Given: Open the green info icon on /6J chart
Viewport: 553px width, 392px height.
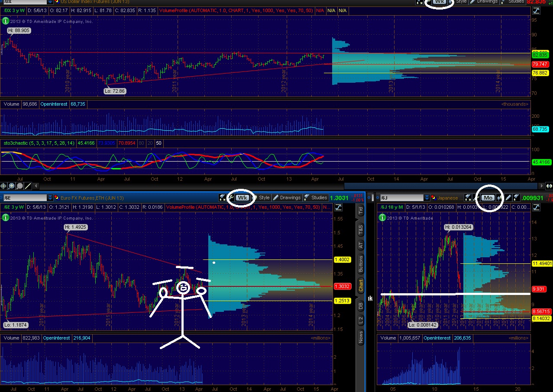Looking at the screenshot, I should click(x=382, y=218).
